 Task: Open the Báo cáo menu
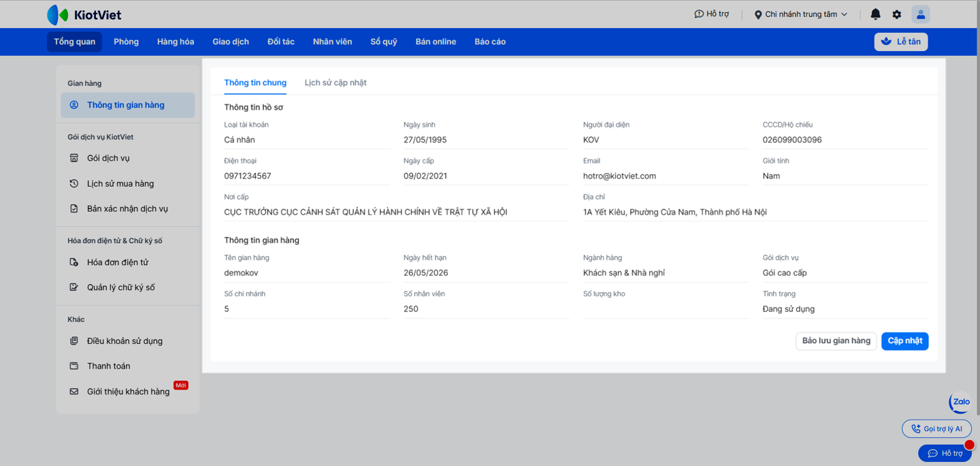tap(490, 42)
